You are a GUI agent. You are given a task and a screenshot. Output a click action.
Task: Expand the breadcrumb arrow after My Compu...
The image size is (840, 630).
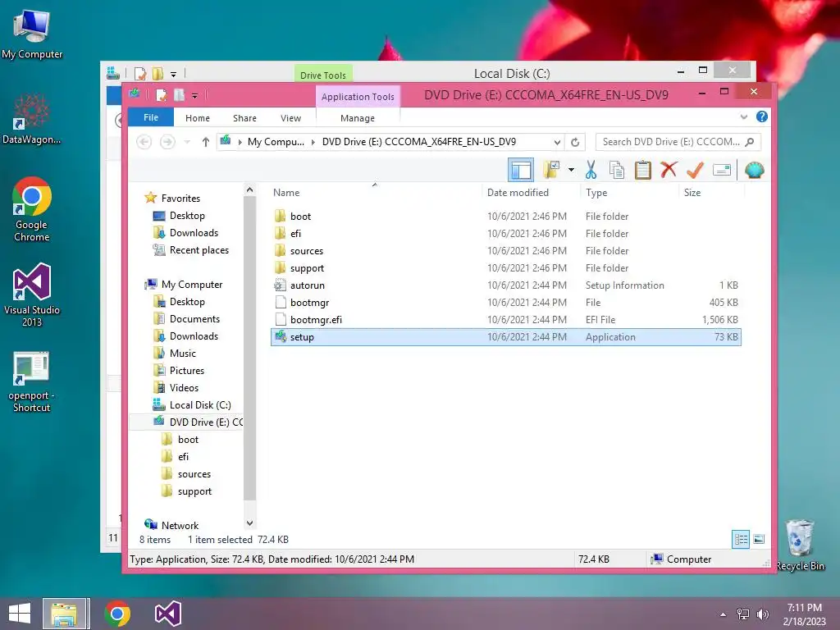313,142
